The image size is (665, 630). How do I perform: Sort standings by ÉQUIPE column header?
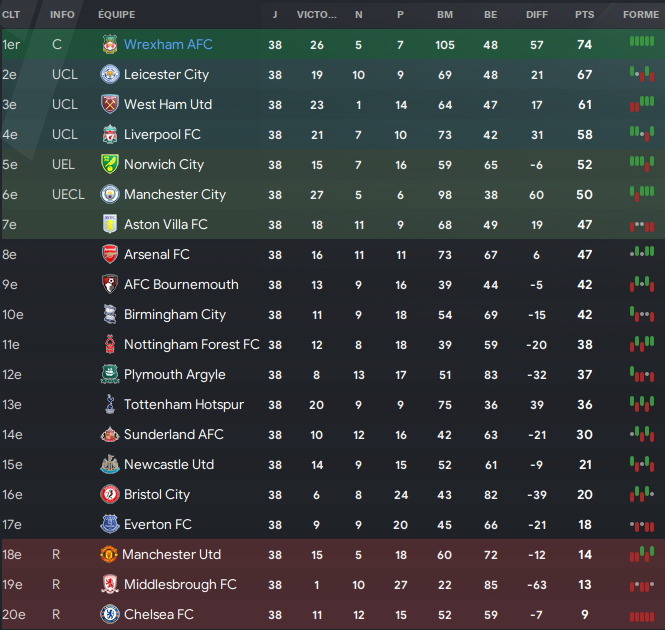click(117, 15)
